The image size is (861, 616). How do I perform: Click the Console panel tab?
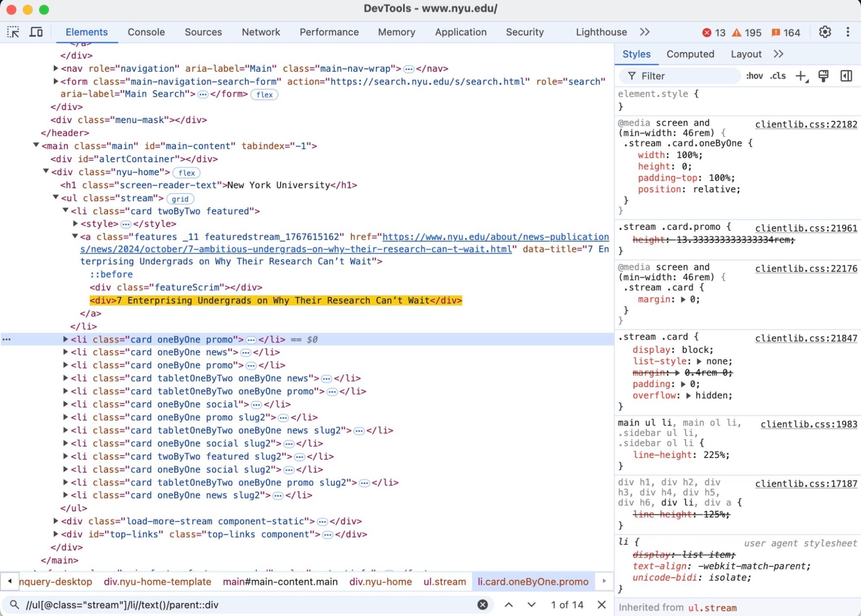click(146, 31)
